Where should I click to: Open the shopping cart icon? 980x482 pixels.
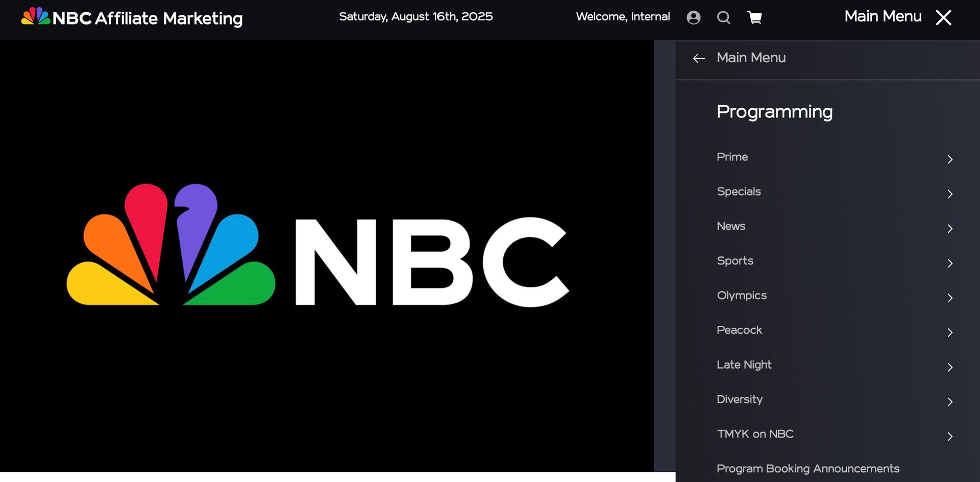pyautogui.click(x=754, y=18)
